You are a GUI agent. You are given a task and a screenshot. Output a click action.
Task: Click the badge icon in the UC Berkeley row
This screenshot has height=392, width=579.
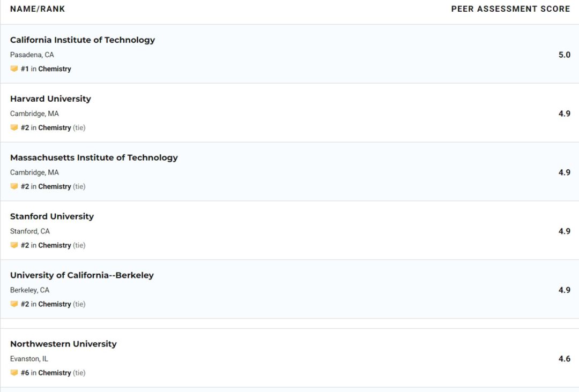point(14,304)
